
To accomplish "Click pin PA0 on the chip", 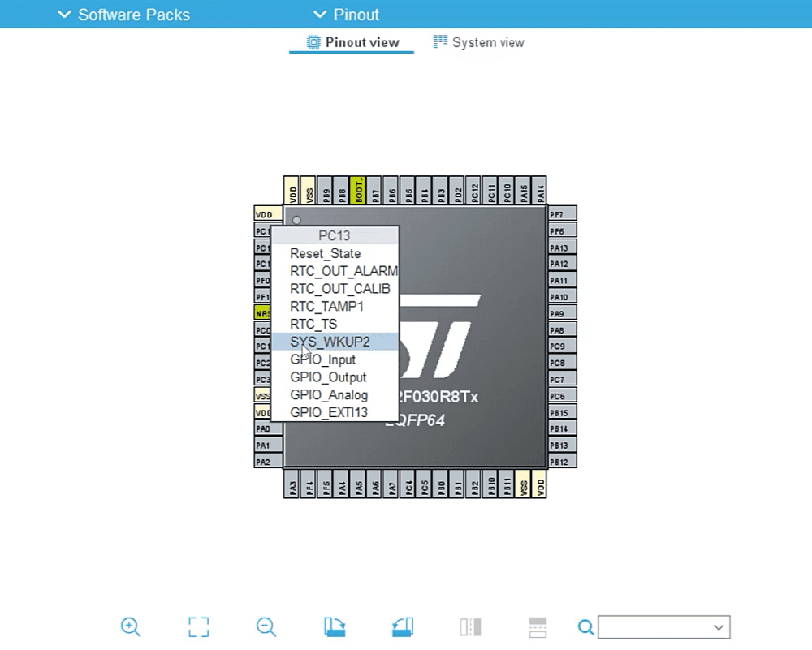I will pyautogui.click(x=268, y=428).
